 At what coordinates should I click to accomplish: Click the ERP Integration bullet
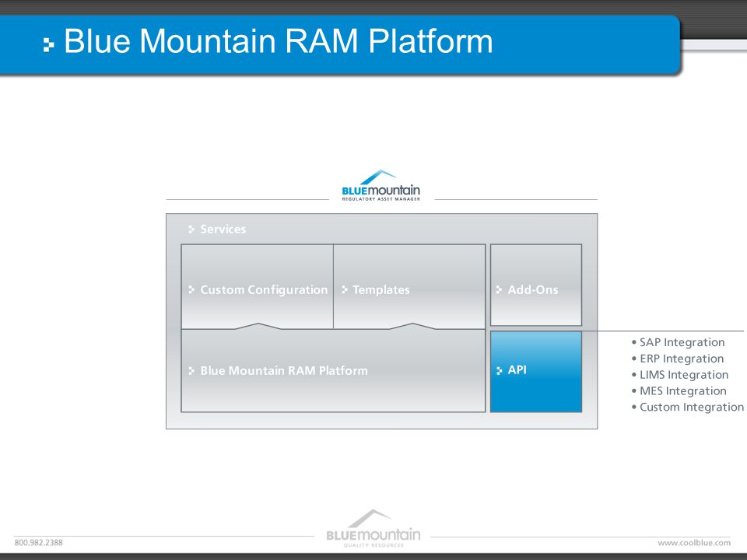click(x=678, y=359)
